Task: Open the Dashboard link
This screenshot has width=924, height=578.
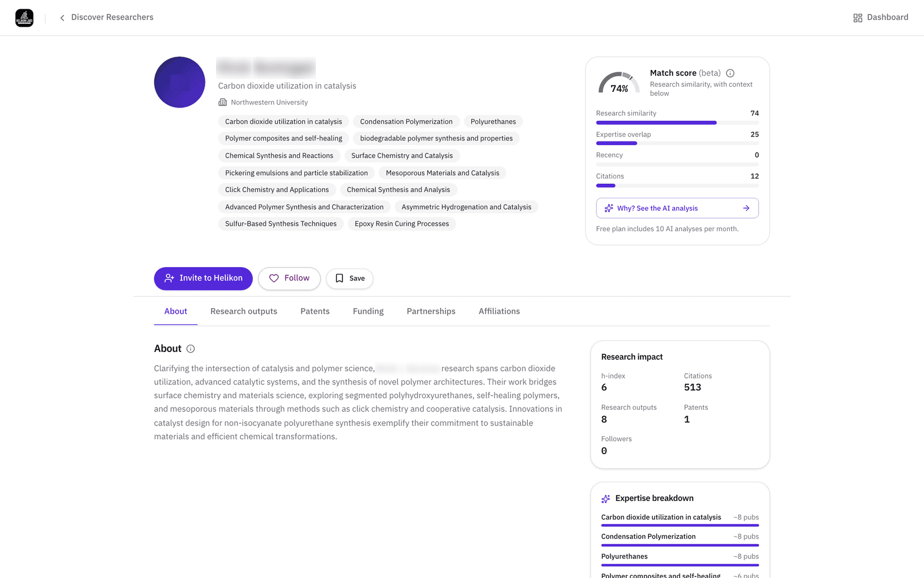Action: click(881, 17)
